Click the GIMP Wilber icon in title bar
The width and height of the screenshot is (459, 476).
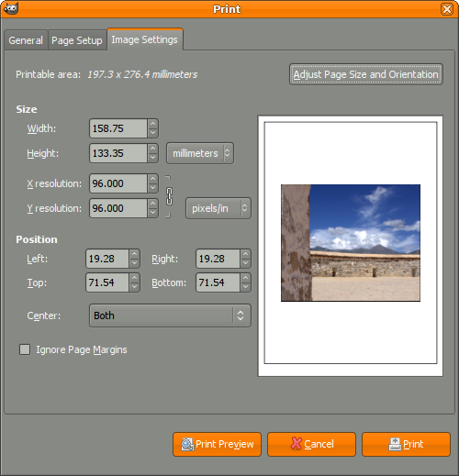click(11, 8)
